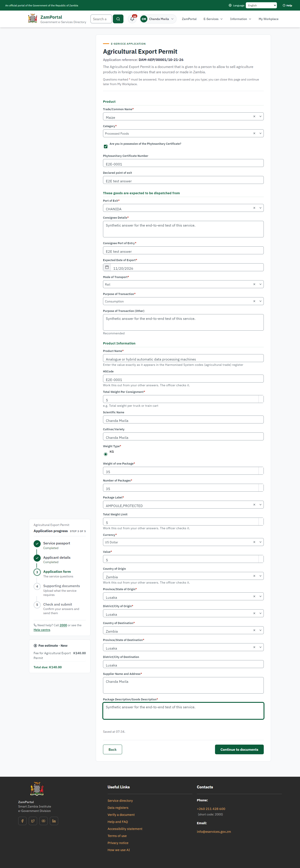Expand the District/City of Origin dropdown

[260, 613]
